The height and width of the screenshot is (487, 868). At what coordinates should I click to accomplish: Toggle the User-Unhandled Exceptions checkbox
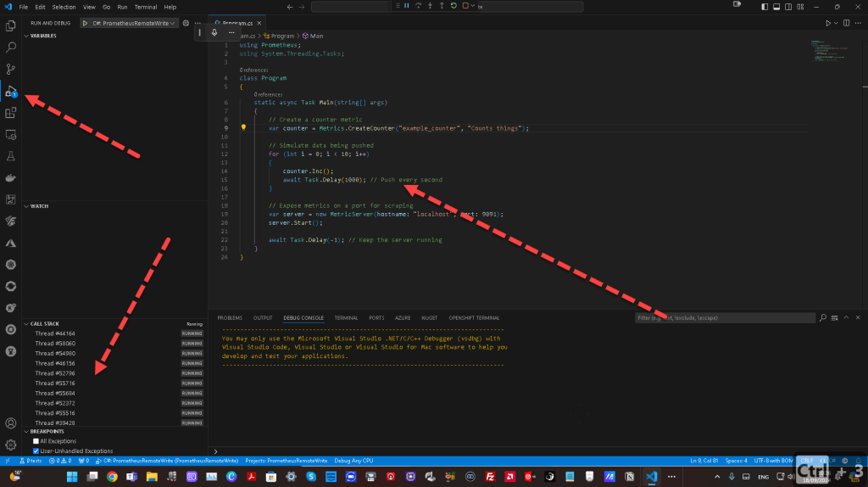tap(36, 451)
